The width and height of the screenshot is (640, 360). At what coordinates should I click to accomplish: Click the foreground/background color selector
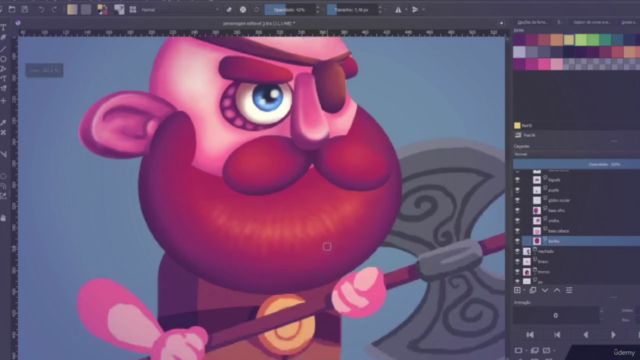pyautogui.click(x=102, y=9)
